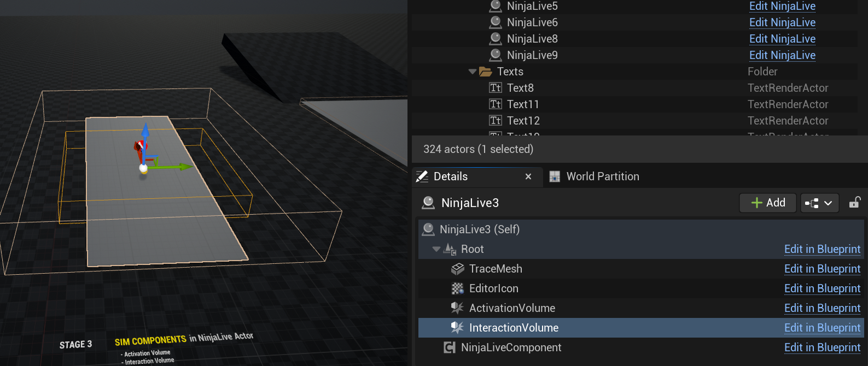Click the NinjaLiveComponent icon

(450, 347)
